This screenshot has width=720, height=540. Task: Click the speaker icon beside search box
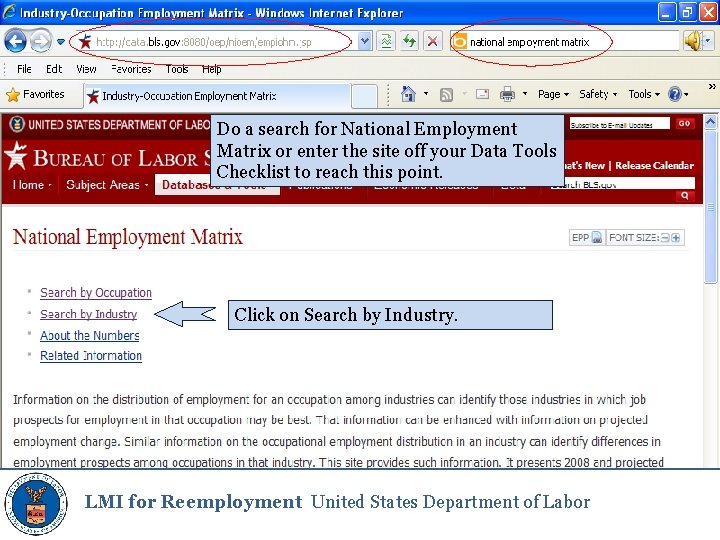tap(692, 41)
